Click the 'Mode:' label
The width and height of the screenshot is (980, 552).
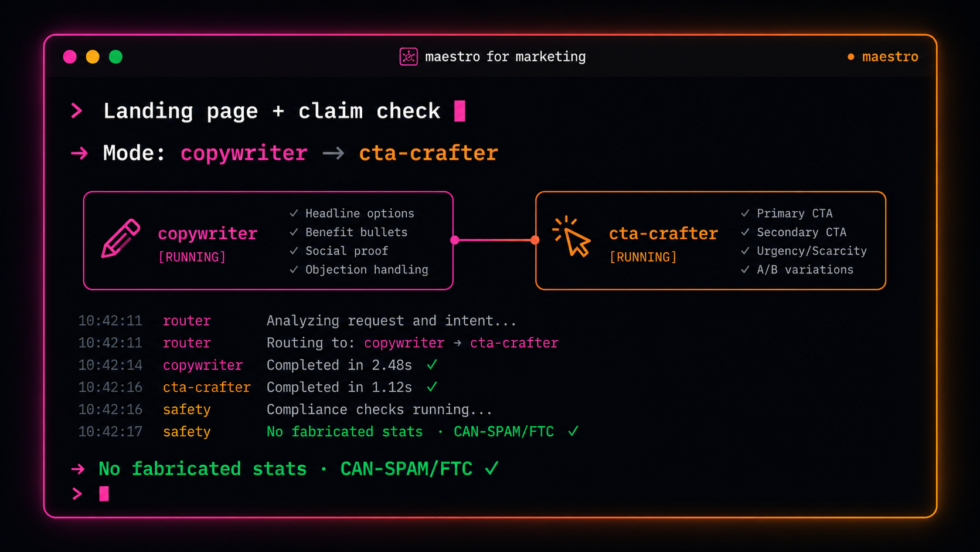click(x=134, y=153)
